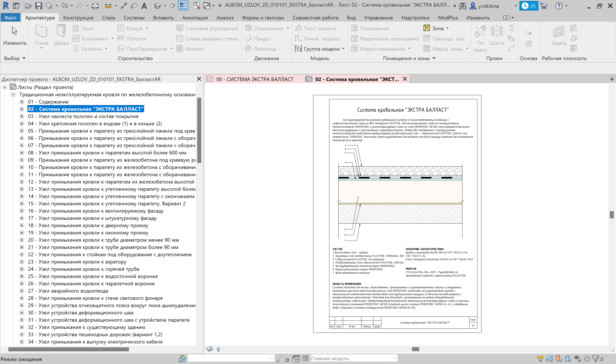Click project browser horizontal scrollbar thumb
Screen dimensions: 616x364
pyautogui.click(x=68, y=349)
